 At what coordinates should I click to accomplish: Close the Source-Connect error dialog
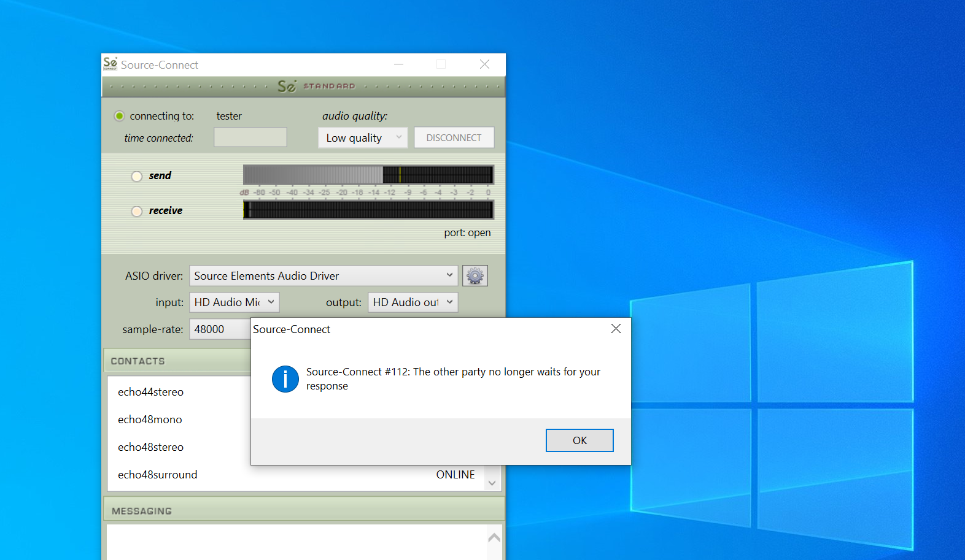(616, 329)
